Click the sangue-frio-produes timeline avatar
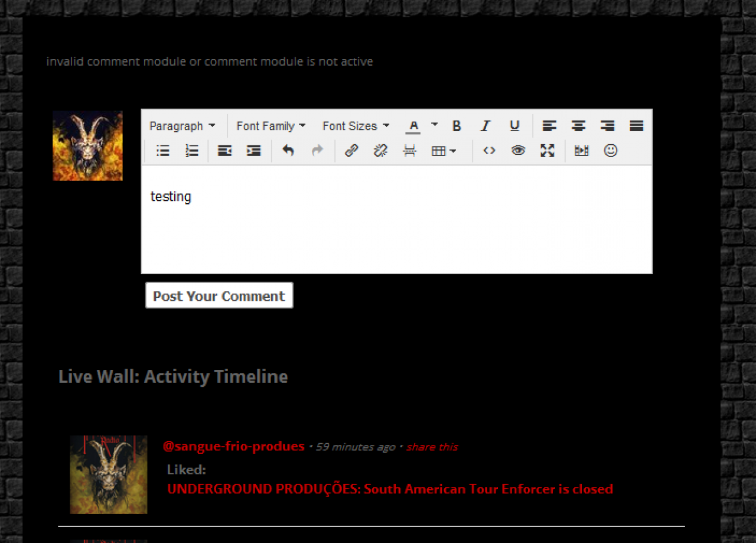 click(109, 474)
